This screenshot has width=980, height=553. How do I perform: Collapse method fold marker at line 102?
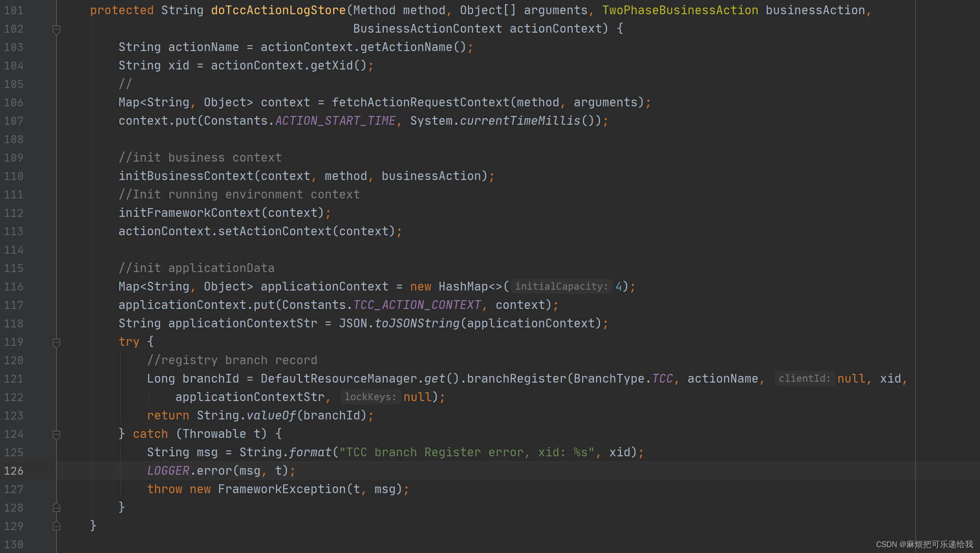(x=56, y=29)
